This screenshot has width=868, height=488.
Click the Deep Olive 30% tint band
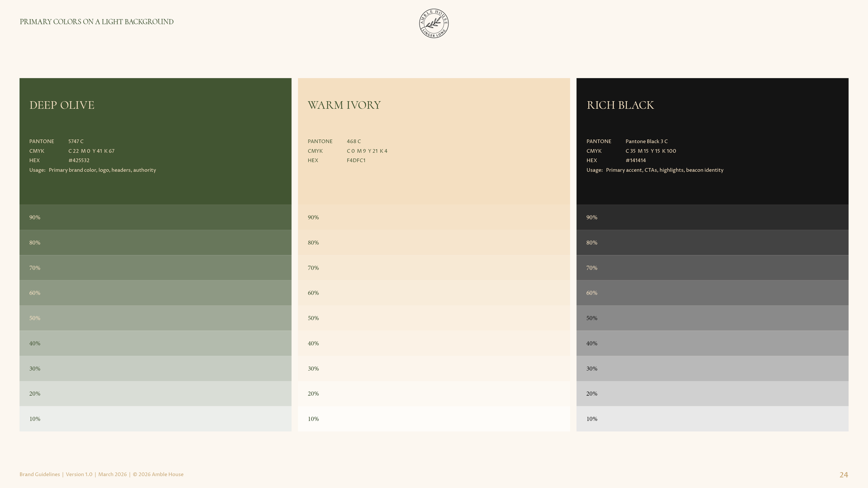tap(155, 369)
